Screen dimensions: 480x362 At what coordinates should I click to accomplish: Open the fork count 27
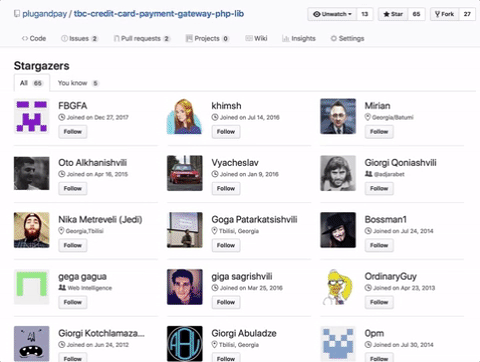[x=467, y=14]
